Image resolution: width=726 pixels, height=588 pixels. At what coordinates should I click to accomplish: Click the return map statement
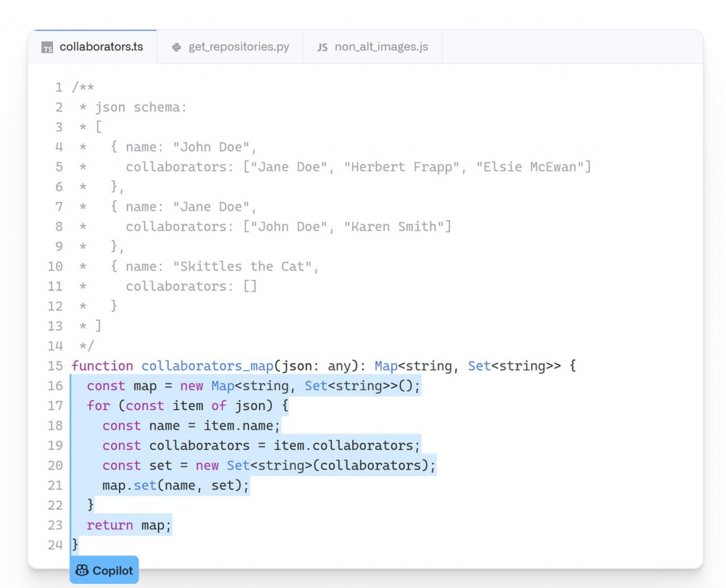point(128,525)
